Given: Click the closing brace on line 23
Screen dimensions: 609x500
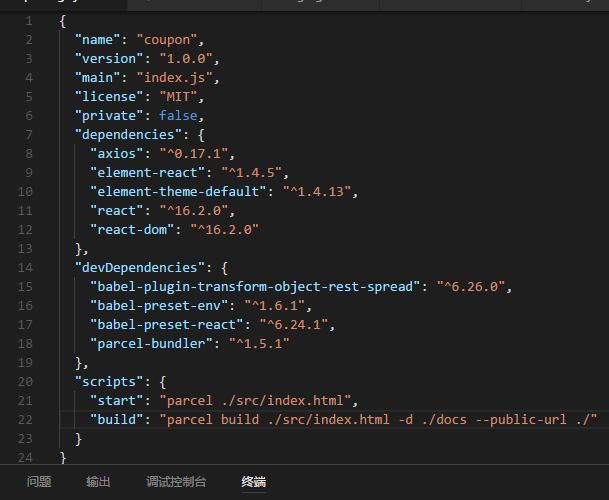Looking at the screenshot, I should point(78,439).
